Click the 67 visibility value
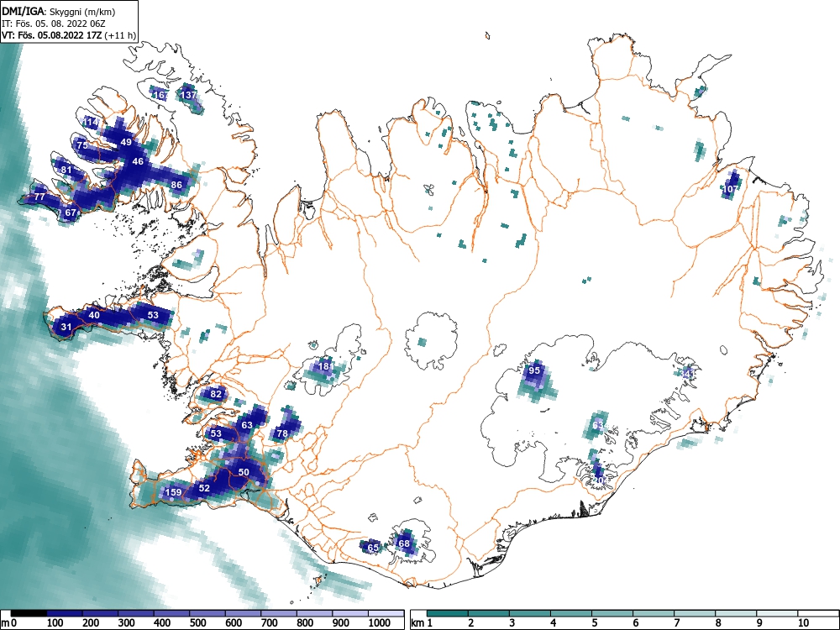The width and height of the screenshot is (840, 630). [x=71, y=213]
